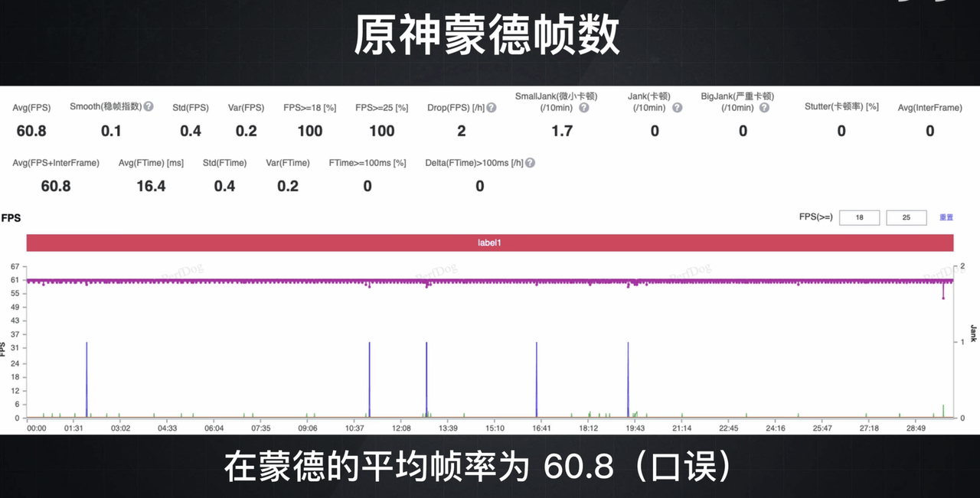Click the 60.8 value under Avg(FPS)
This screenshot has height=498, width=980.
[31, 131]
